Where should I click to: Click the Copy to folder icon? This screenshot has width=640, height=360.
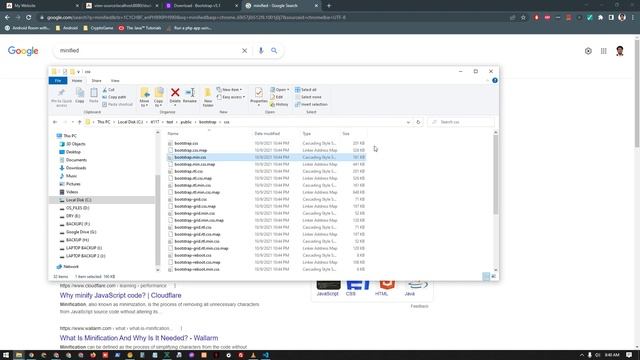coord(159,93)
